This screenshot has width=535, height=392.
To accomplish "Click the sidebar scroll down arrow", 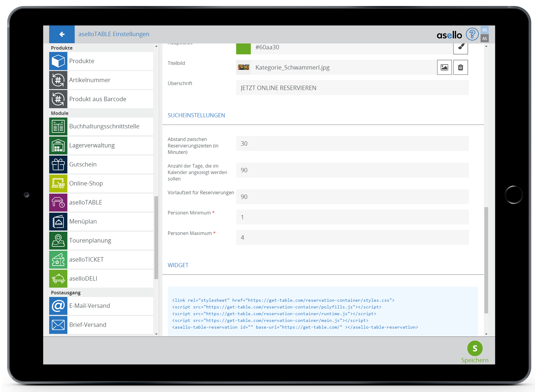I will [156, 334].
